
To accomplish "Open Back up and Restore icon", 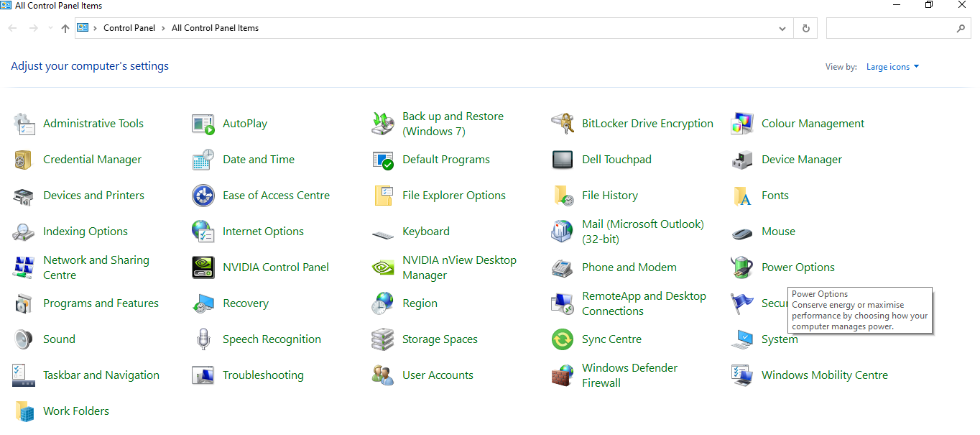I will tap(383, 124).
